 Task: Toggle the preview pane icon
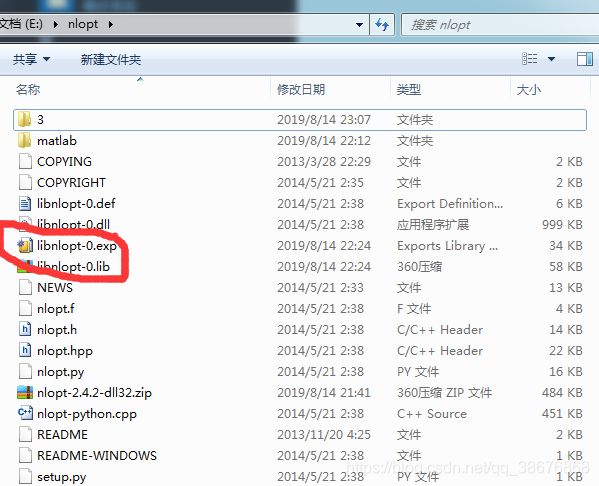click(584, 59)
